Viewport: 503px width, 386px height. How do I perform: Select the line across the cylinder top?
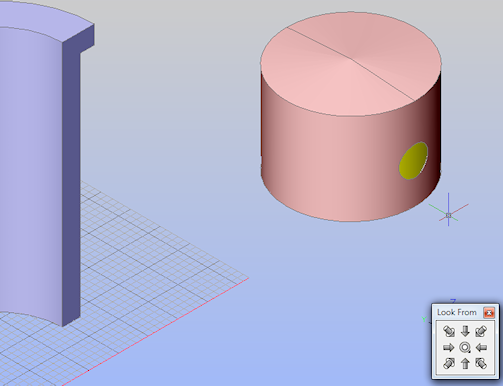click(351, 64)
